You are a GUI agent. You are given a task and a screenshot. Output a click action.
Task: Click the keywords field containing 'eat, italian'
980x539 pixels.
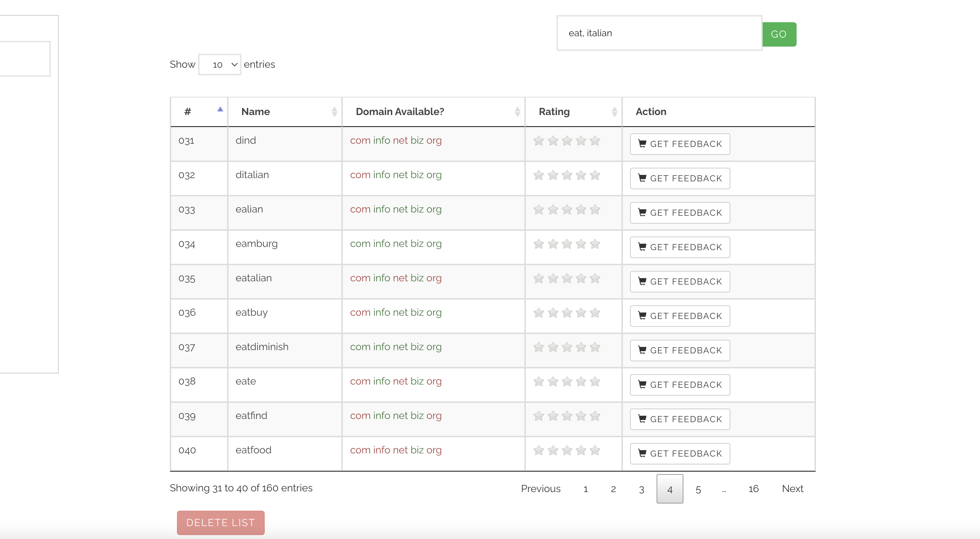[659, 33]
